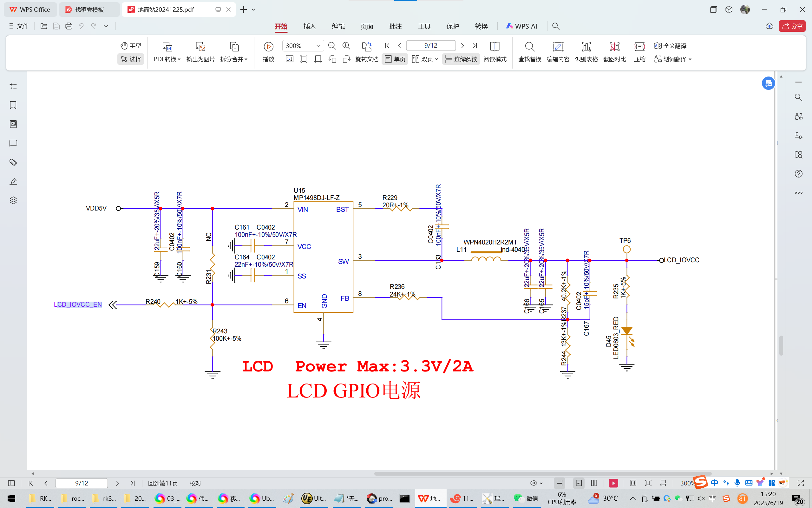Open 拆分合并 dropdown
The height and width of the screenshot is (508, 812).
[x=234, y=59]
